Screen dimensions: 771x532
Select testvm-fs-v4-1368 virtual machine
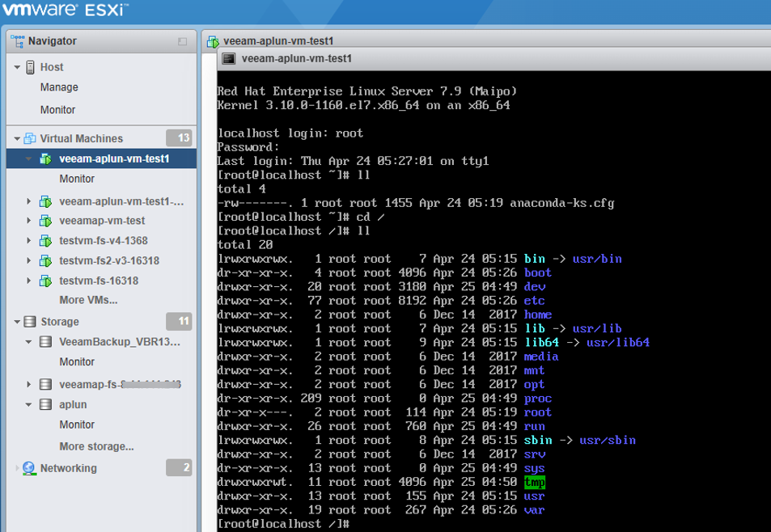point(104,241)
